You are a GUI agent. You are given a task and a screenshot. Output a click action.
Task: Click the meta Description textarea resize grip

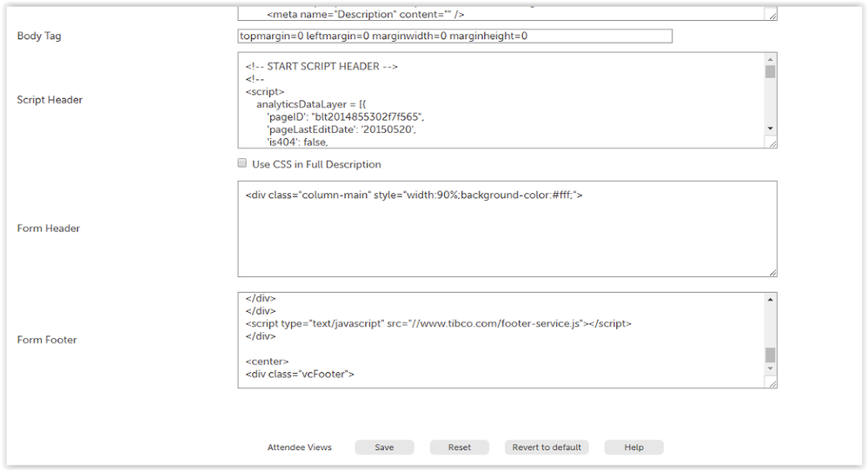[772, 16]
